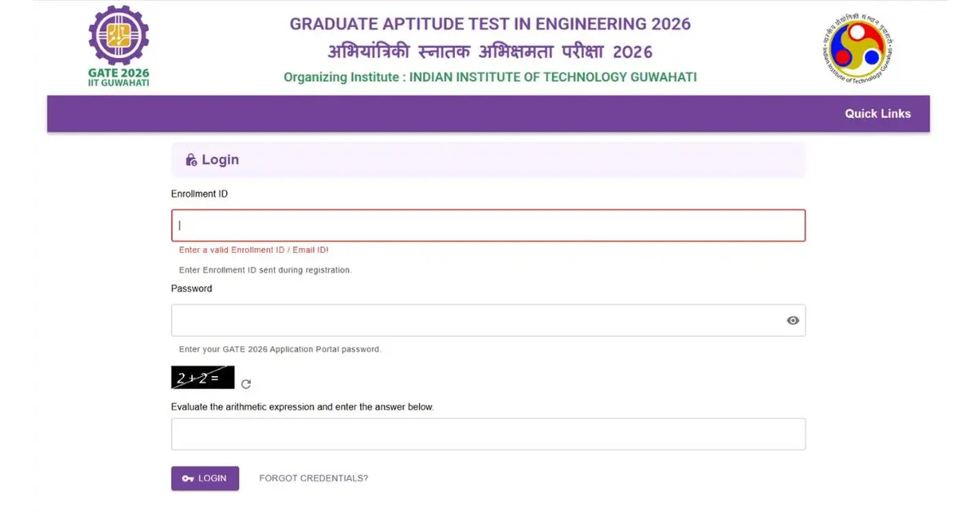Click the lock icon beside Login heading

click(x=191, y=160)
